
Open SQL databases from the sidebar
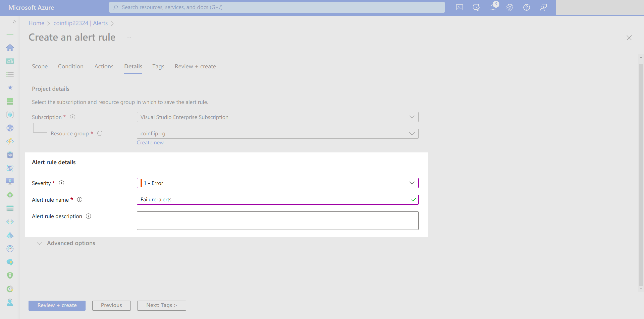click(10, 155)
